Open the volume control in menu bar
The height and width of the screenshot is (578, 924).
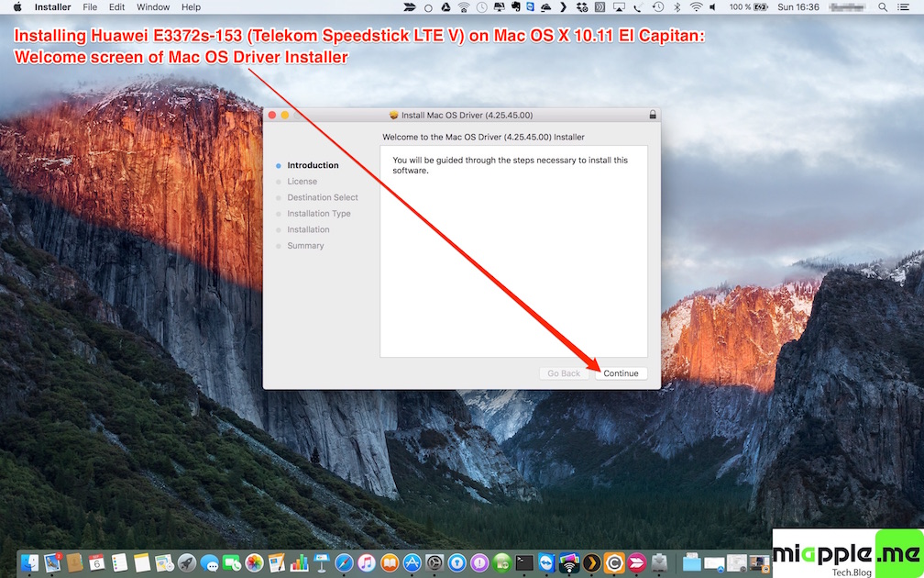pos(712,7)
